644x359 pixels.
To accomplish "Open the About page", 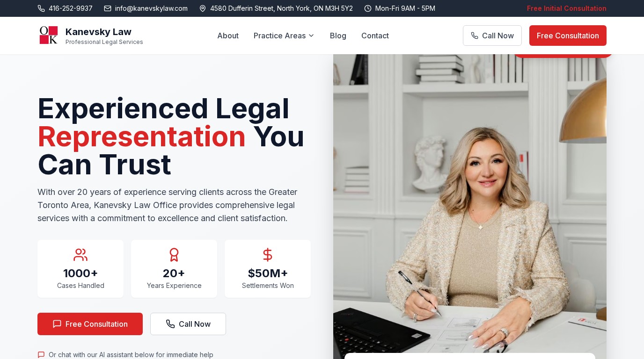I will 228,36.
